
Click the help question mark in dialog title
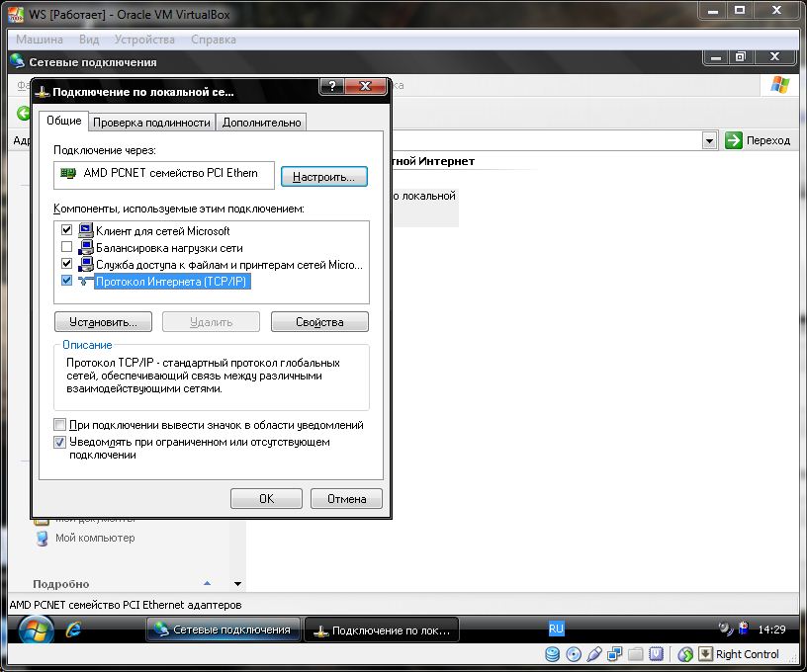click(x=332, y=86)
